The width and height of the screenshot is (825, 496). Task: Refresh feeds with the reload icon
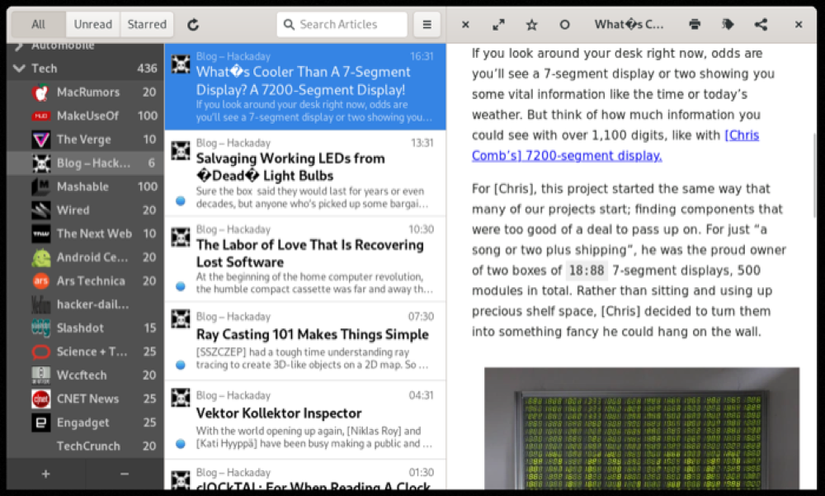pyautogui.click(x=193, y=24)
